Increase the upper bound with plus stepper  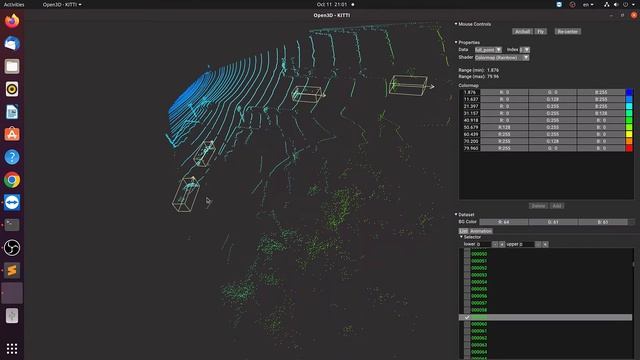point(545,244)
